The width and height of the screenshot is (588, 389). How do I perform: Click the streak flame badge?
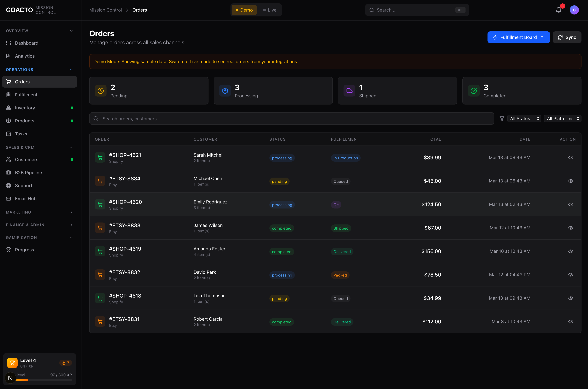tap(66, 363)
